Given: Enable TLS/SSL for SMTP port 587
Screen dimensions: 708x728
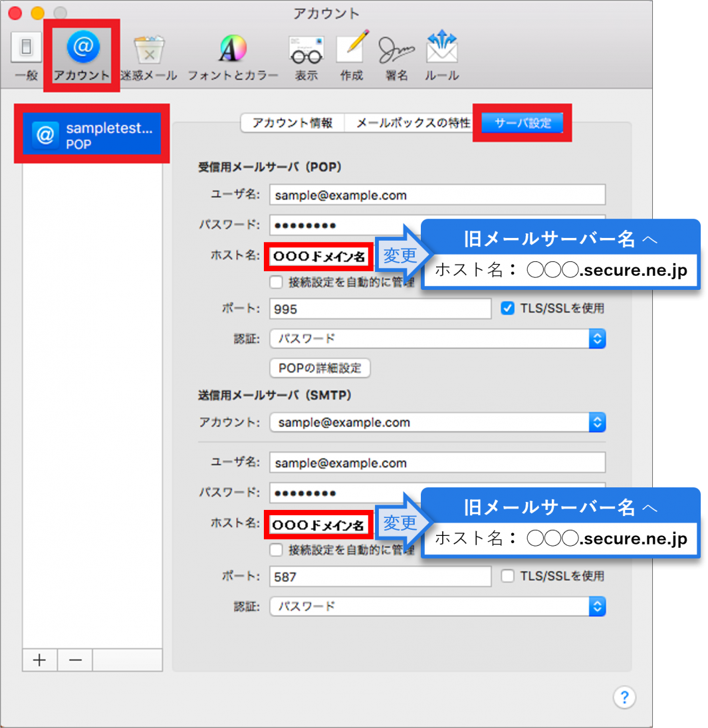Looking at the screenshot, I should coord(508,576).
